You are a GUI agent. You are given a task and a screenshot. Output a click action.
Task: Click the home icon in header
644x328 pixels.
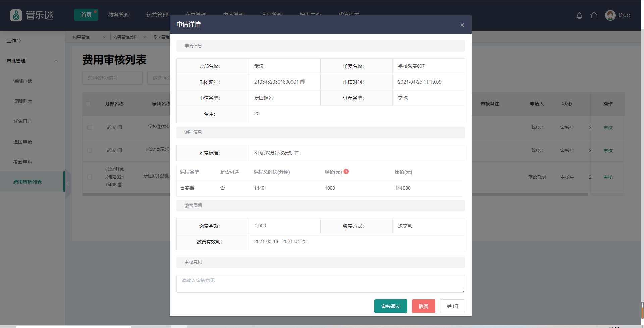point(594,15)
